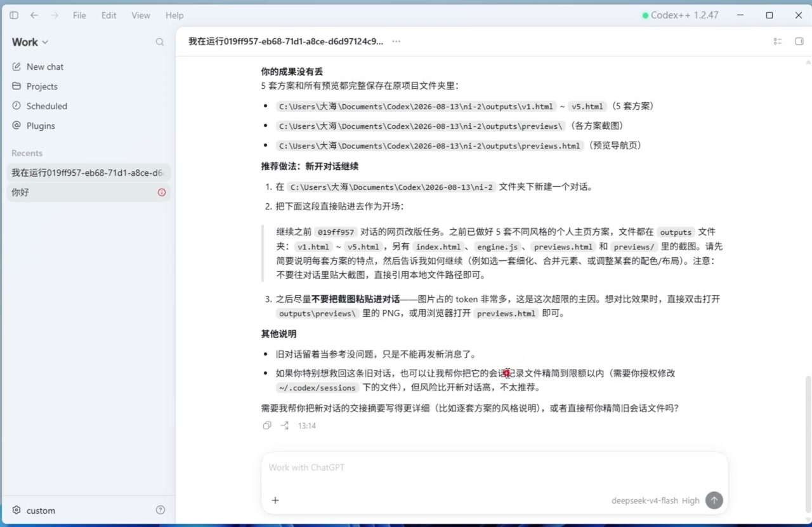
Task: Open the High reasoning effort dropdown
Action: (x=691, y=500)
